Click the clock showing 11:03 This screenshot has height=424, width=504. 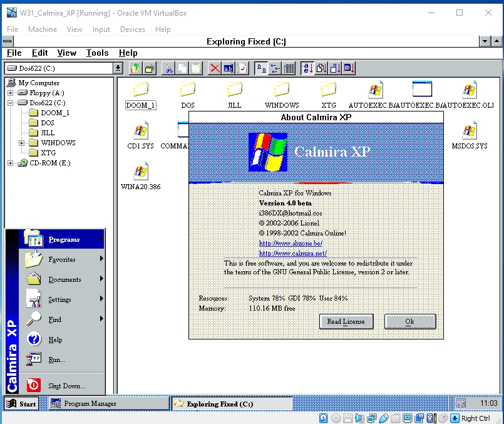click(488, 403)
